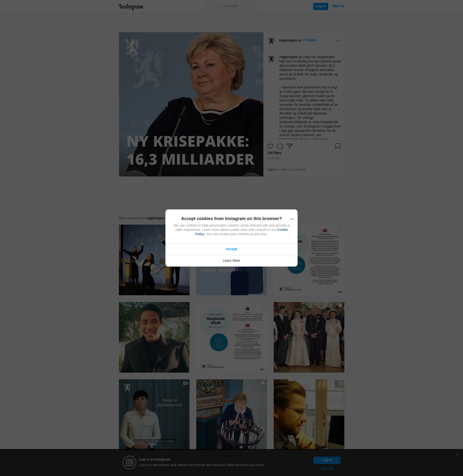Image resolution: width=463 pixels, height=476 pixels.
Task: Open the Nasjonale tiltak 1/4 thumbnail
Action: pyautogui.click(x=231, y=337)
